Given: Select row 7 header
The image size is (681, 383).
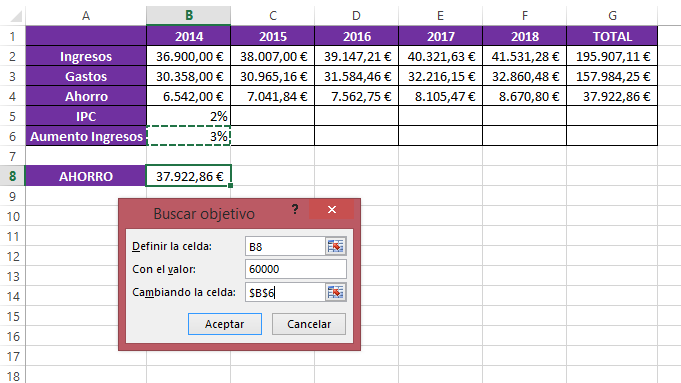Looking at the screenshot, I should tap(13, 156).
